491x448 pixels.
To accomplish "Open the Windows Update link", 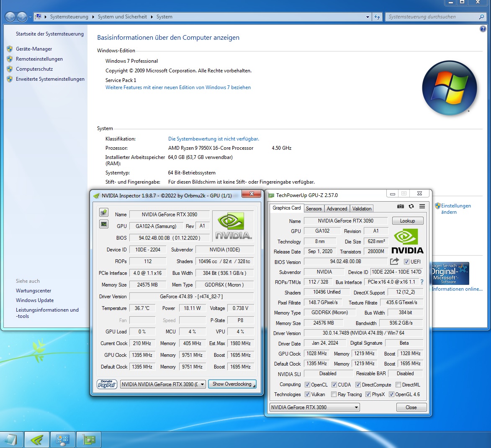I will tap(35, 300).
